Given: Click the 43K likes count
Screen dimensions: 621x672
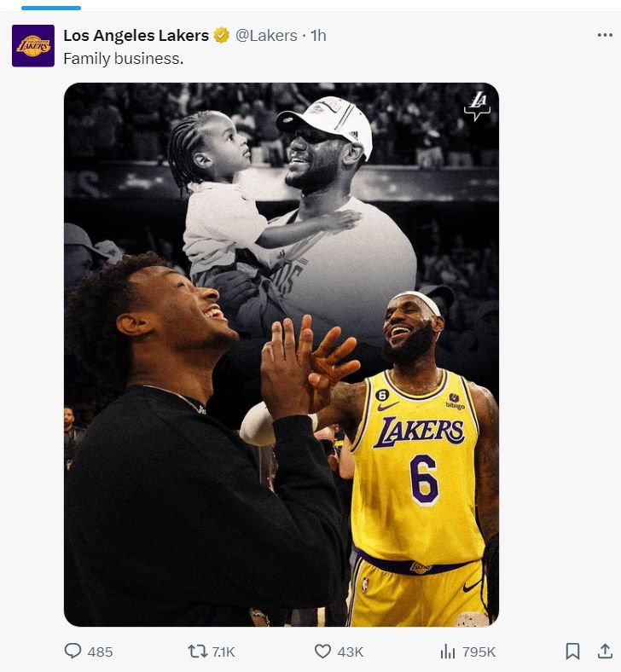Looking at the screenshot, I should 351,652.
